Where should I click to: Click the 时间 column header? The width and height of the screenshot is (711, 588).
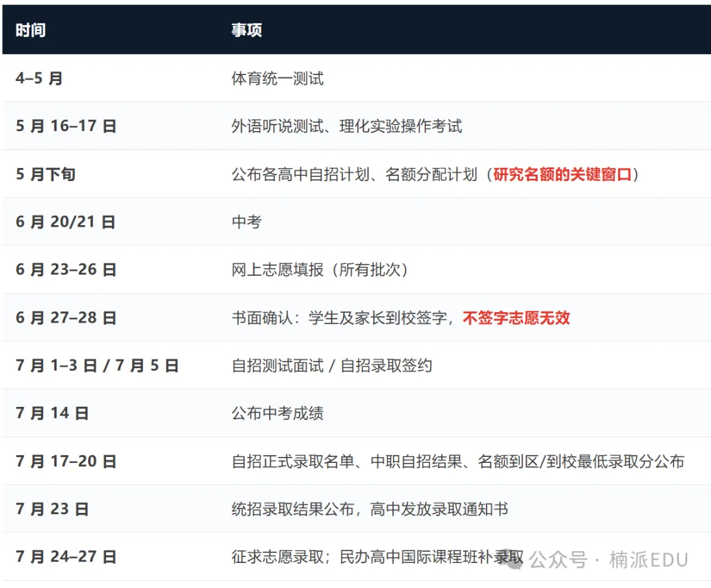point(30,30)
